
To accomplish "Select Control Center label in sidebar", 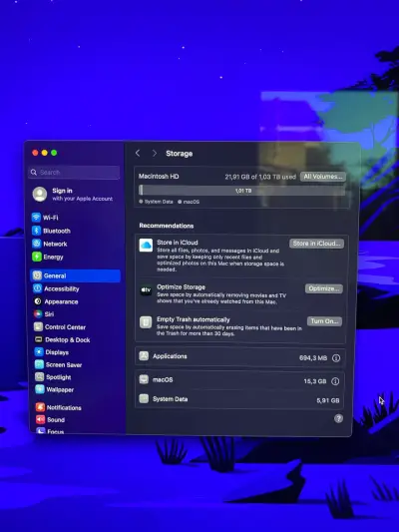I will 65,327.
